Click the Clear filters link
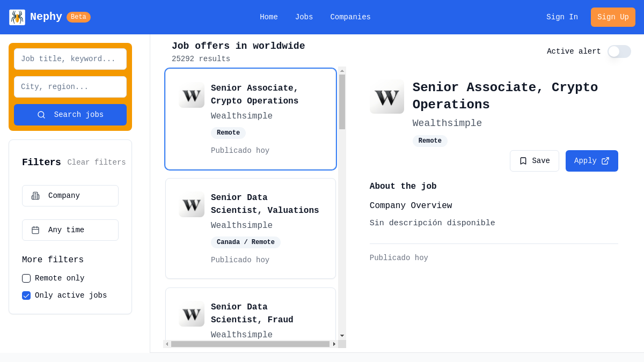This screenshot has height=362, width=644. click(97, 162)
